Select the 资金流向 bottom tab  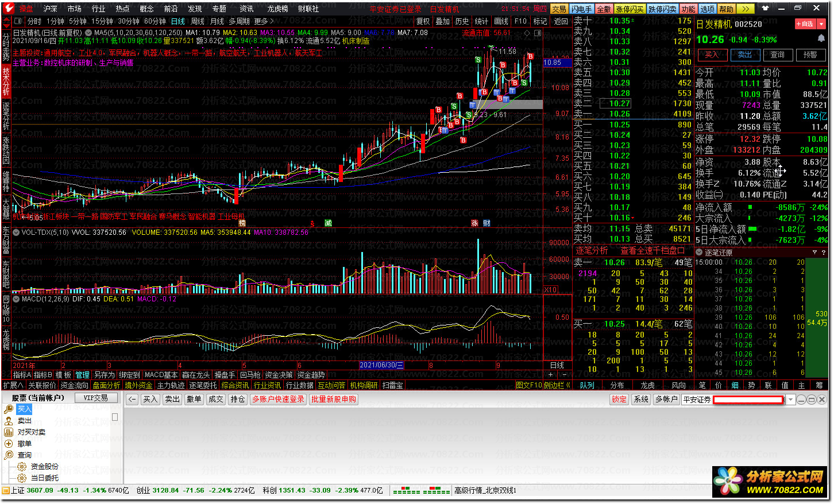click(x=74, y=385)
